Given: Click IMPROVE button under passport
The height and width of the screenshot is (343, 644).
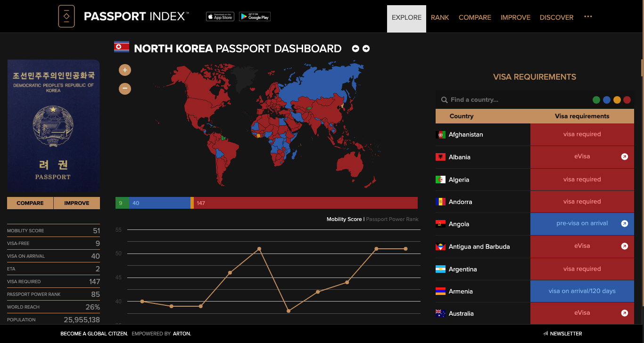Looking at the screenshot, I should (77, 203).
